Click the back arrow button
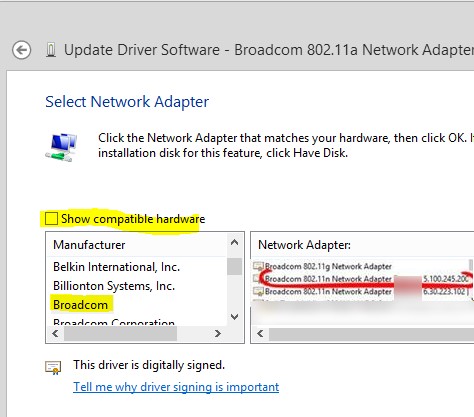Viewport: 474px width, 417px height. 22,50
